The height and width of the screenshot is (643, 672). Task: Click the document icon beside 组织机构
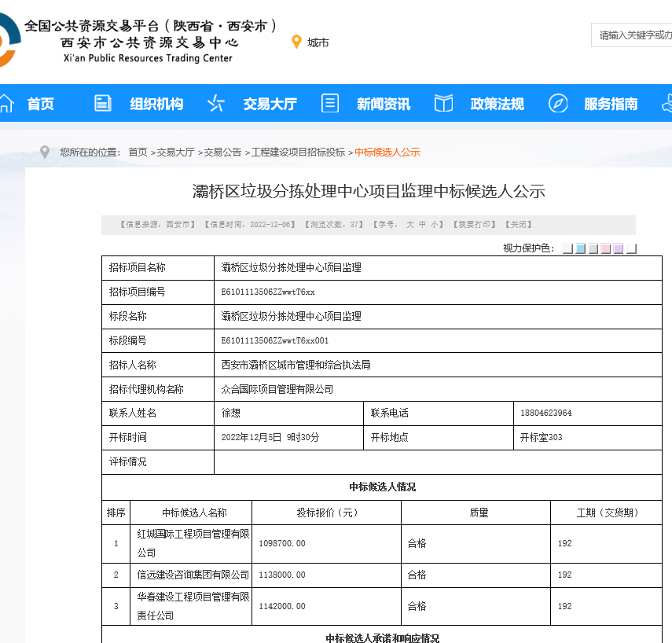tap(103, 103)
